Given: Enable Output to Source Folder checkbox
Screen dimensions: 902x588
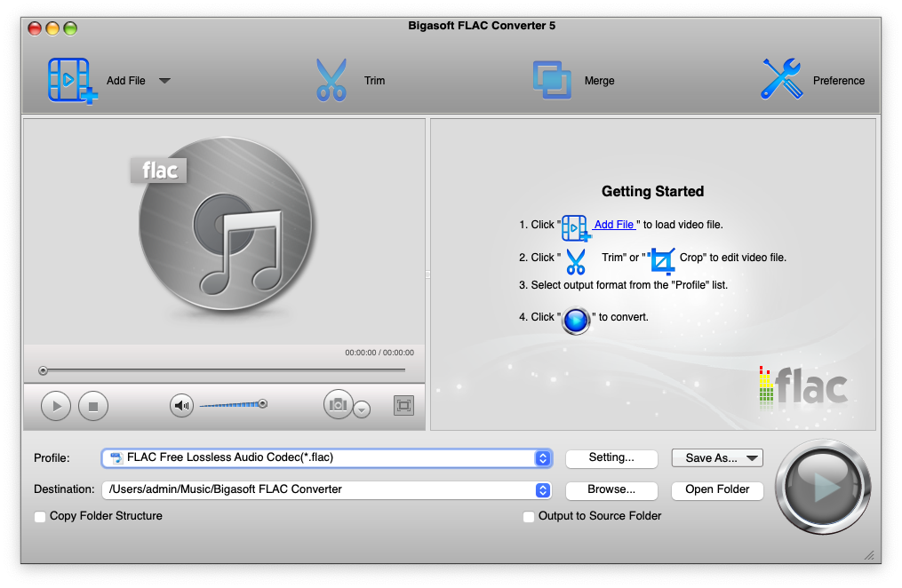Looking at the screenshot, I should click(529, 517).
